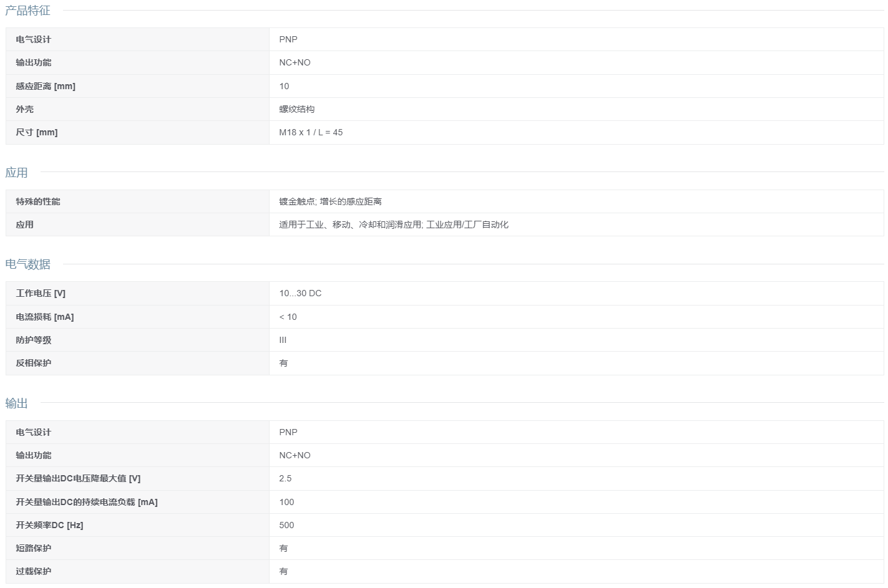Click the 镀金触点; 增长的感应距离 value
The image size is (888, 588).
coord(330,201)
